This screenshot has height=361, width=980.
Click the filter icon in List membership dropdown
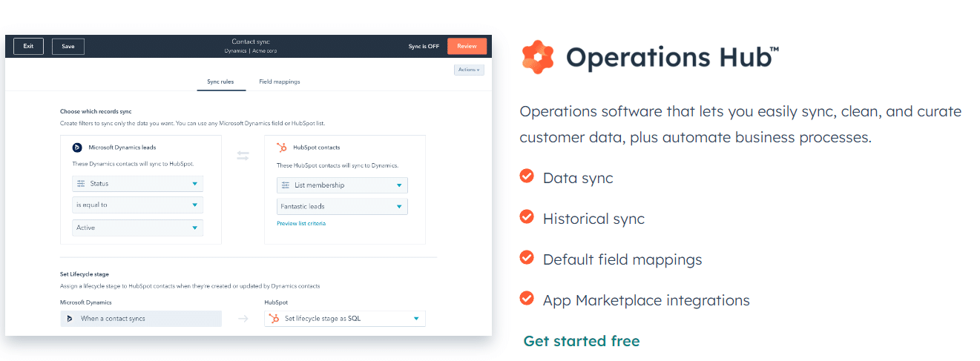pyautogui.click(x=286, y=185)
